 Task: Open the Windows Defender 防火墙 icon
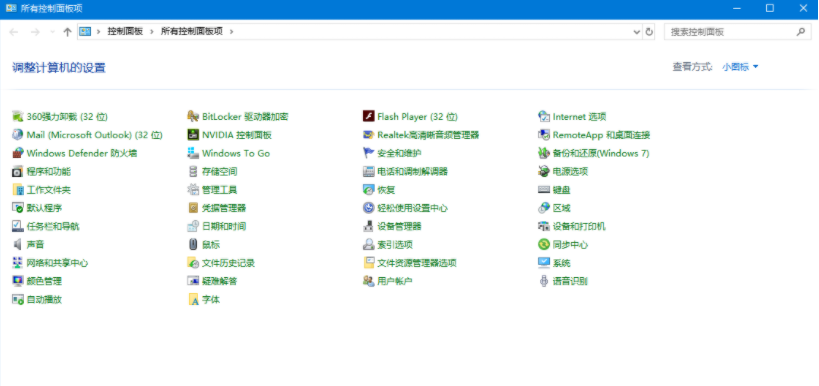click(18, 153)
